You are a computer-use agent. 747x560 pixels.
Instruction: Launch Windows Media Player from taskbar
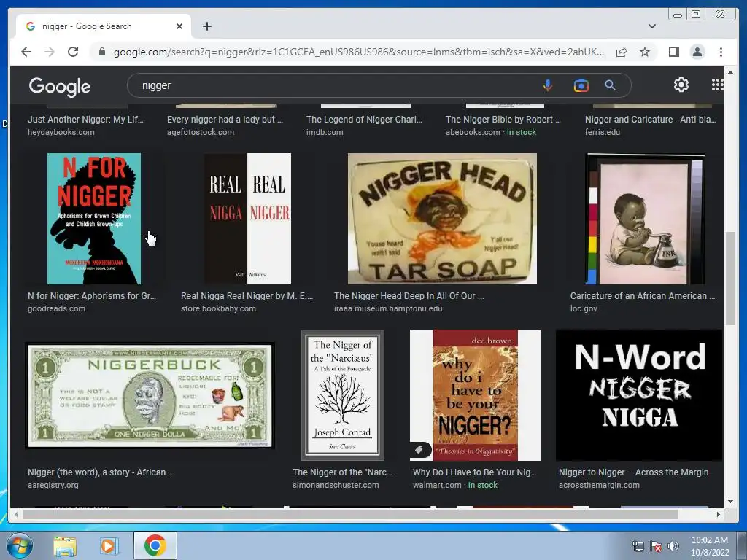click(x=109, y=546)
